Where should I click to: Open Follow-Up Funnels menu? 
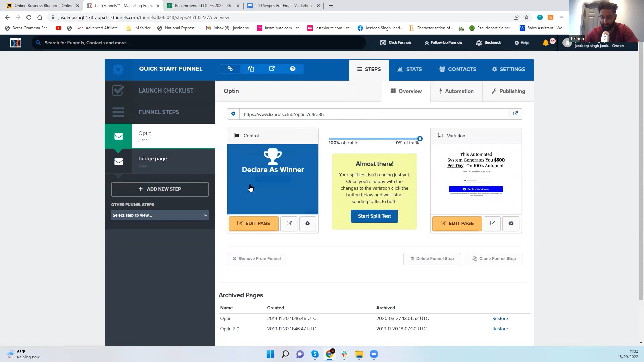pyautogui.click(x=443, y=43)
